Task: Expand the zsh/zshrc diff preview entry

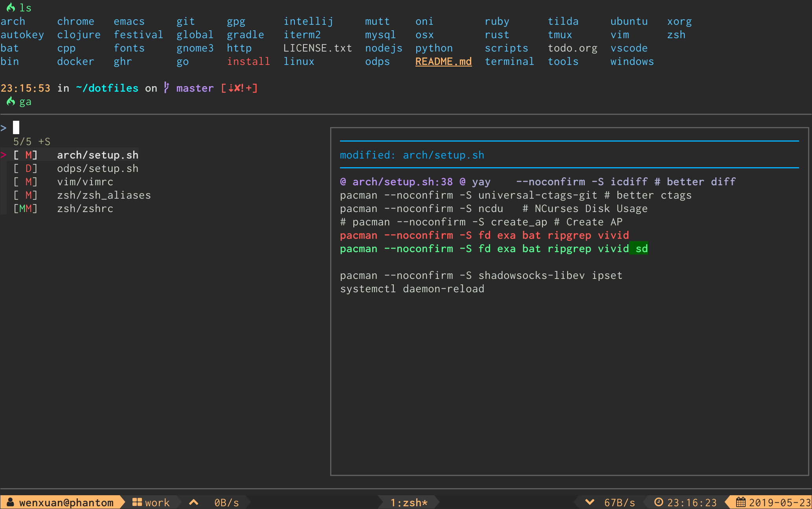Action: coord(85,208)
